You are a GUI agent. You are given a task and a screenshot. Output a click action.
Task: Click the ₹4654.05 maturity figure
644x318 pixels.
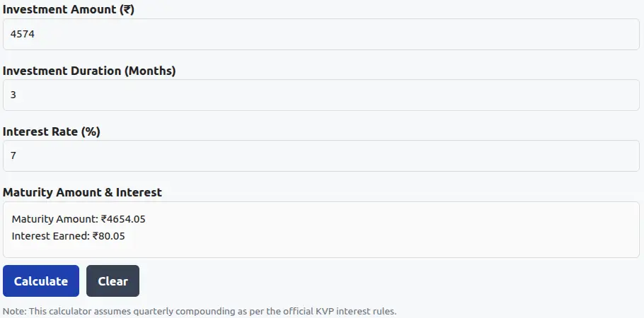(x=123, y=219)
